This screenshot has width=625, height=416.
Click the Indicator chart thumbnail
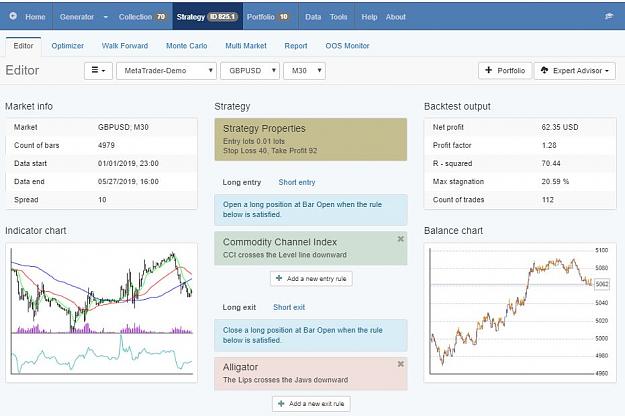click(102, 313)
